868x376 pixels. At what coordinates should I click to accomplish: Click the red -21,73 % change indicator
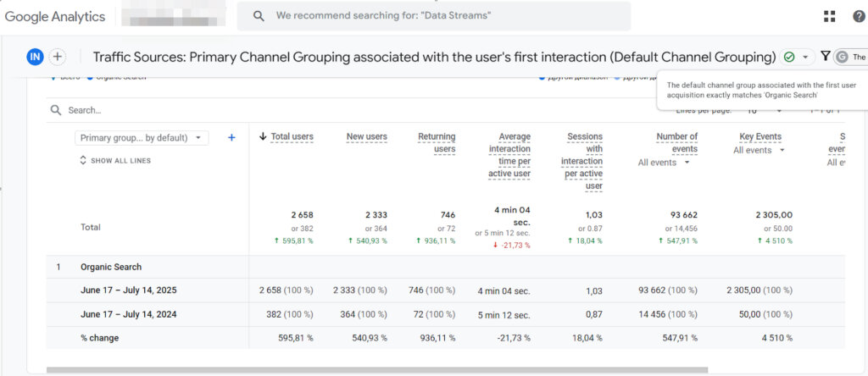tap(511, 245)
